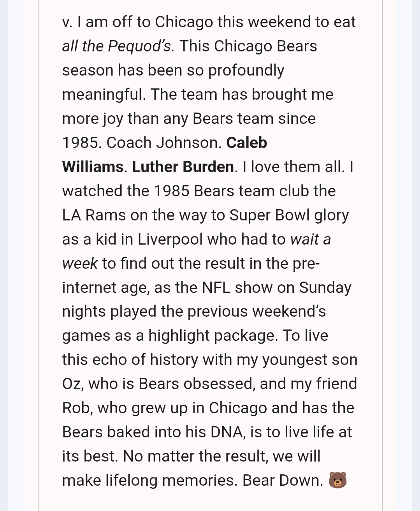Click the phrase Chicago Bears
The height and width of the screenshot is (511, 420).
click(x=265, y=46)
